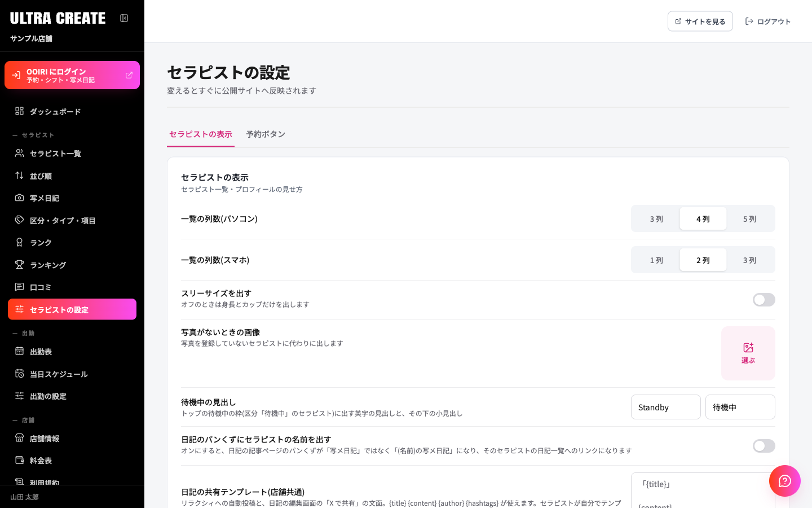Click the OOIRI login arrow icon

[16, 75]
